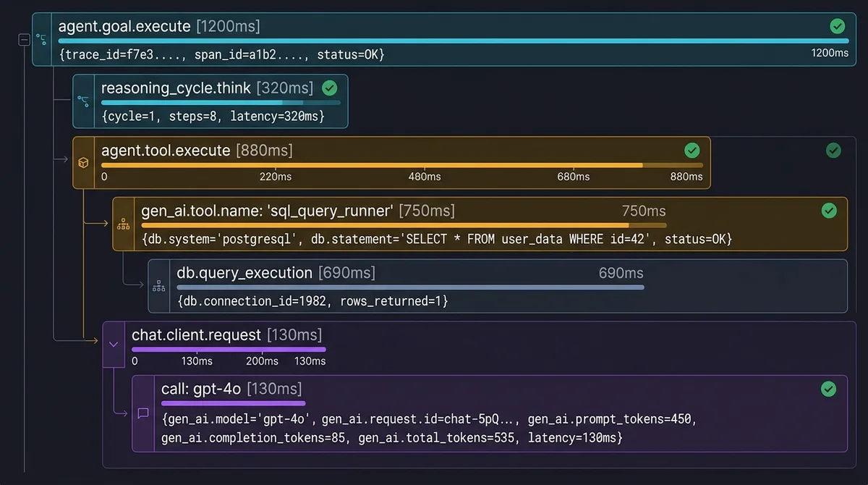868x485 pixels.
Task: Click the [1200ms] duration in agent.goal.execute title
Action: click(x=228, y=27)
